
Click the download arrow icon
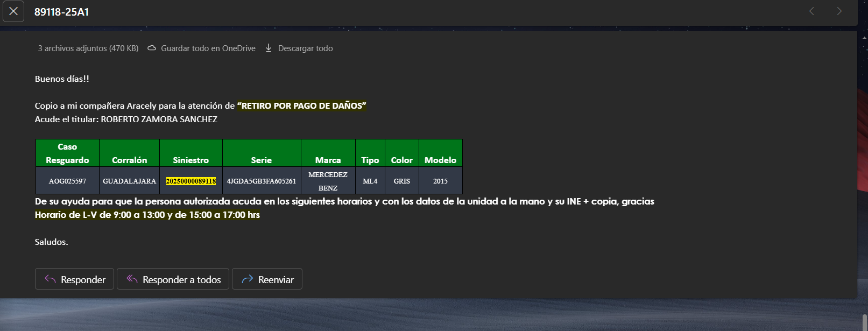click(269, 48)
